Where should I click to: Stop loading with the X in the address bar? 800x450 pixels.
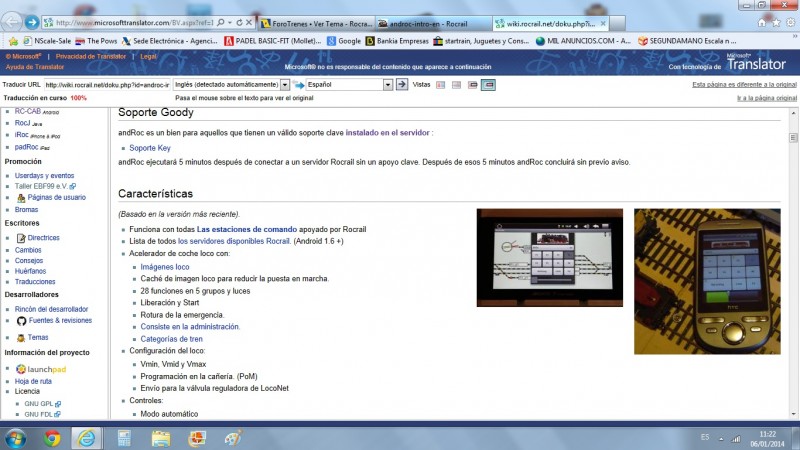click(248, 22)
